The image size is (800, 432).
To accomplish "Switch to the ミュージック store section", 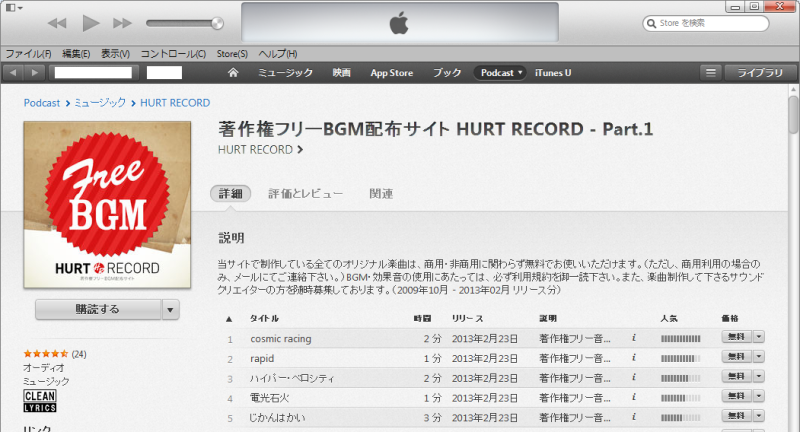I will point(285,72).
